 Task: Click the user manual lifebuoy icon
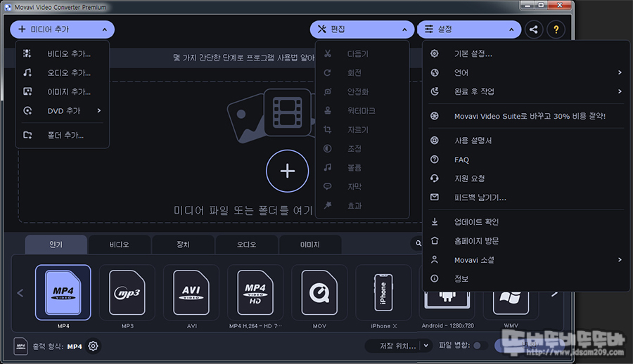[435, 141]
